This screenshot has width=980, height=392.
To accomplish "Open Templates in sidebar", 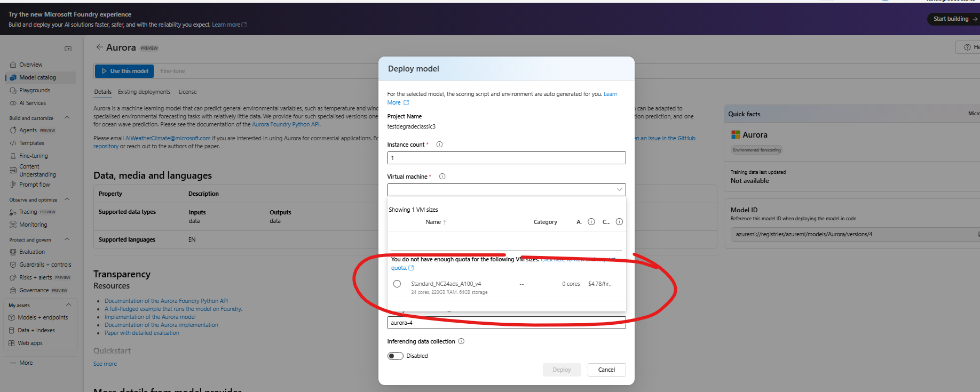I will point(31,143).
